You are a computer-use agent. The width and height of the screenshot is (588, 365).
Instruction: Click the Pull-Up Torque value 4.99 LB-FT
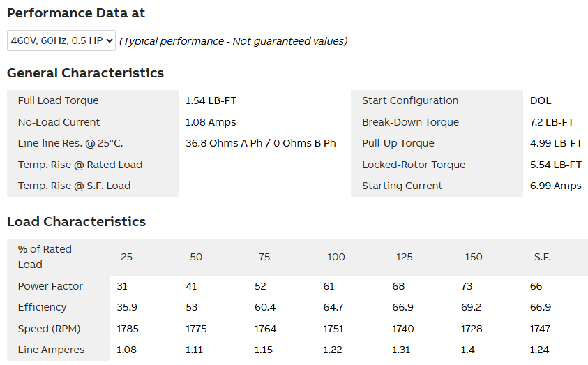[x=556, y=143]
